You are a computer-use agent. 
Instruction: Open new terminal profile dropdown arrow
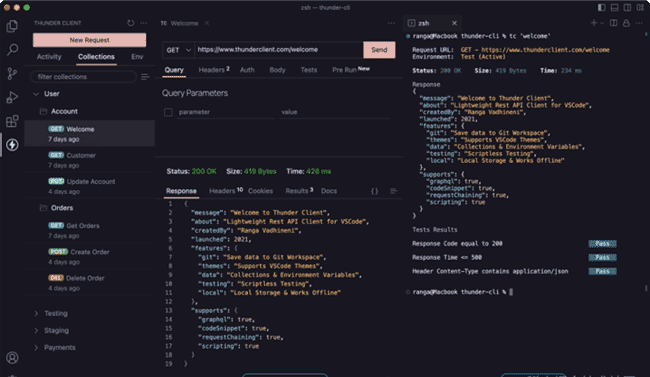(602, 23)
